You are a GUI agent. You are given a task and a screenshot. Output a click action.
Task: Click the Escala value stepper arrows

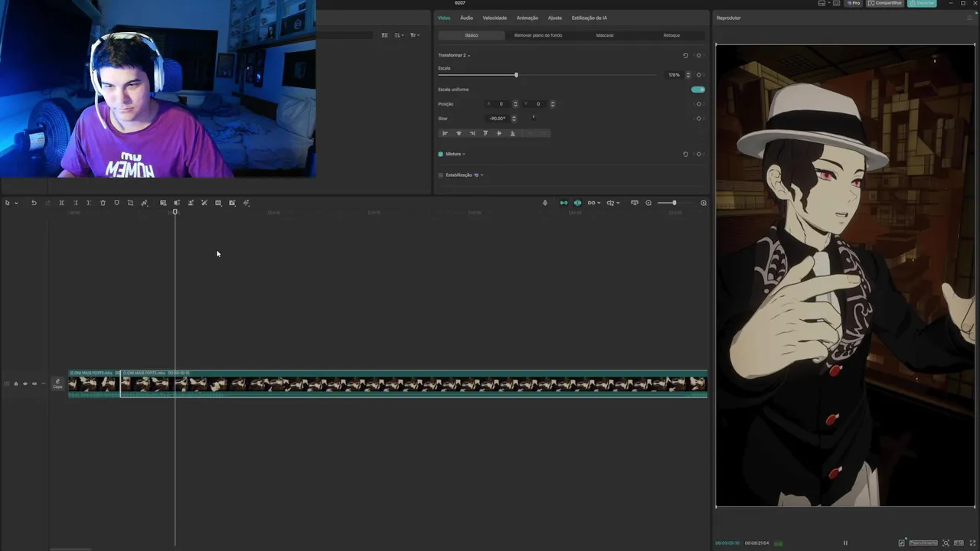click(688, 75)
